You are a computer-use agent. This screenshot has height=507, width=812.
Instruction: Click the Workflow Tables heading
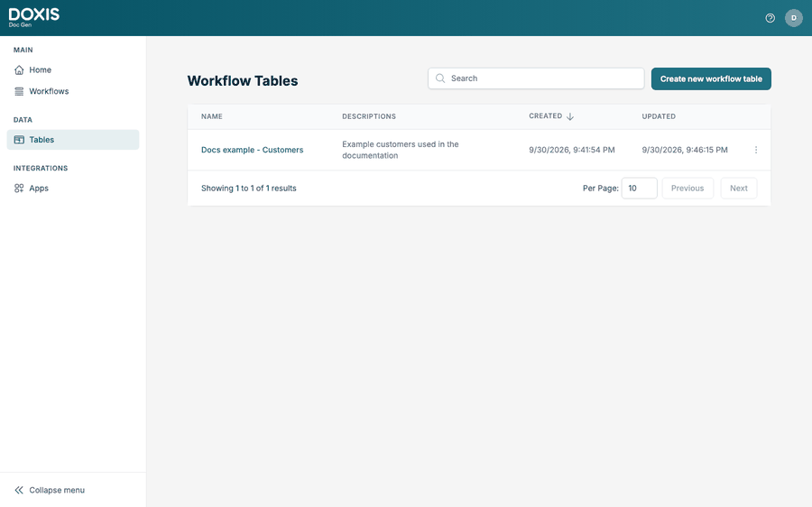coord(243,81)
